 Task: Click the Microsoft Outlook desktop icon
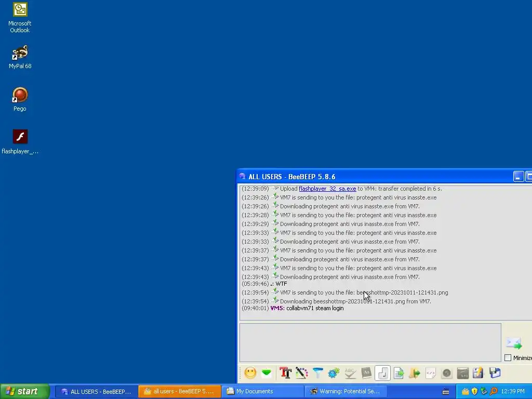(20, 18)
